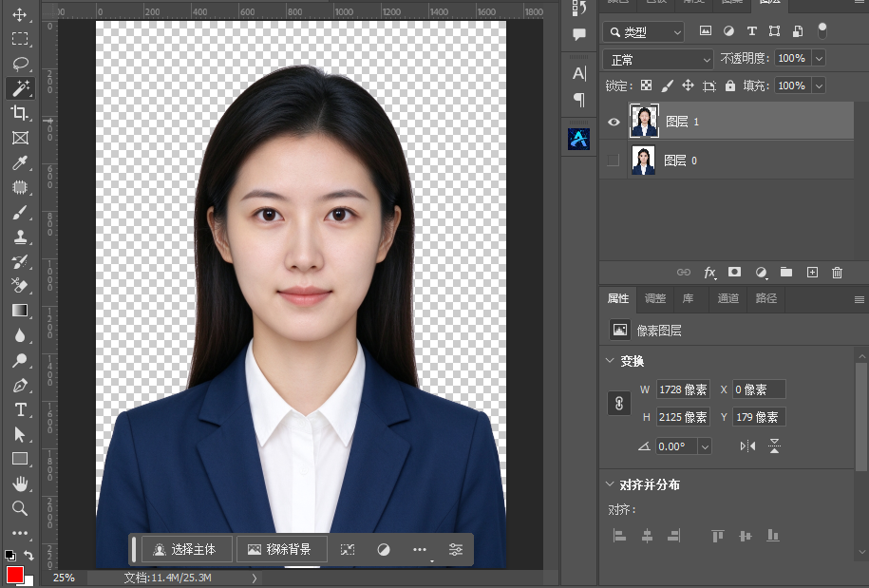Open the status bar document info arrow

tap(255, 578)
